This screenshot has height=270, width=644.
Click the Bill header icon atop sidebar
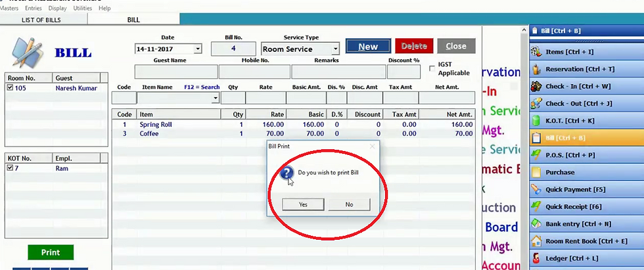click(x=535, y=31)
